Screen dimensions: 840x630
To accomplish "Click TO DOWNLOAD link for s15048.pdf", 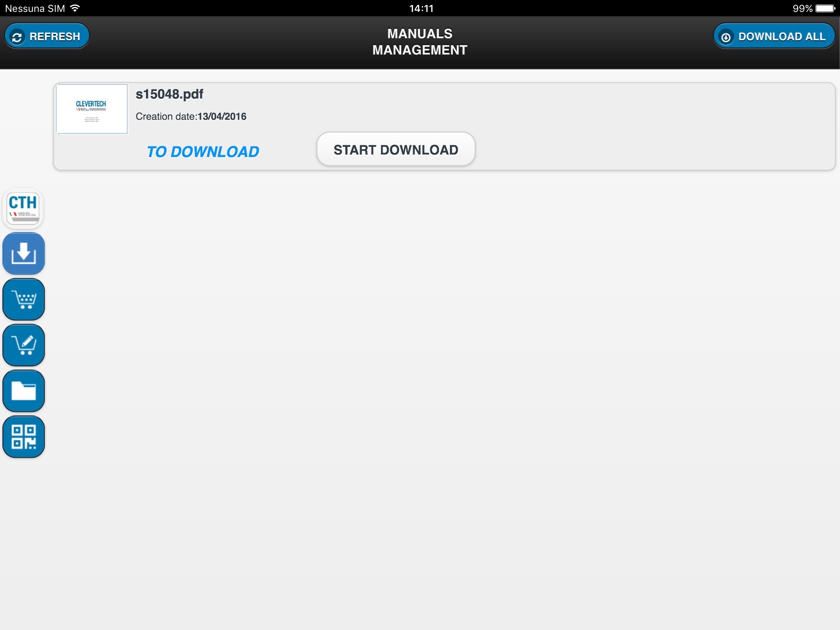I will (x=203, y=151).
